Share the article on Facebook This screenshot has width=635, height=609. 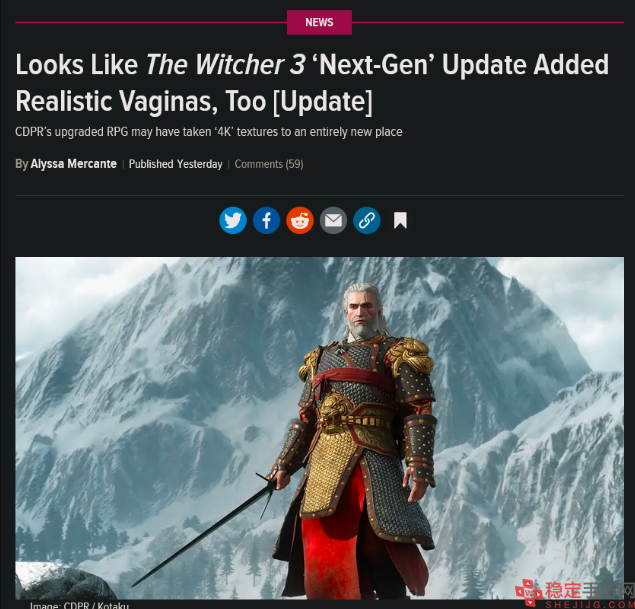(266, 221)
